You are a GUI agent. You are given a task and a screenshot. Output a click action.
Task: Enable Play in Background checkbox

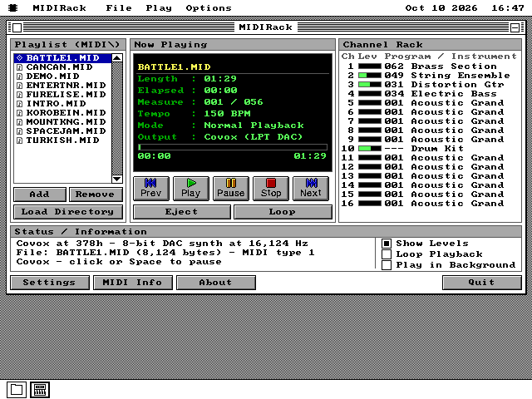tap(387, 265)
